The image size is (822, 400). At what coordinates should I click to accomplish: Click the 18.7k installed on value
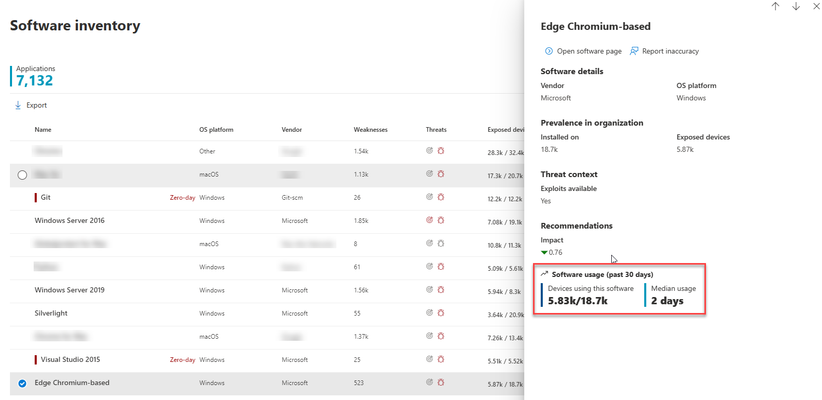point(549,150)
